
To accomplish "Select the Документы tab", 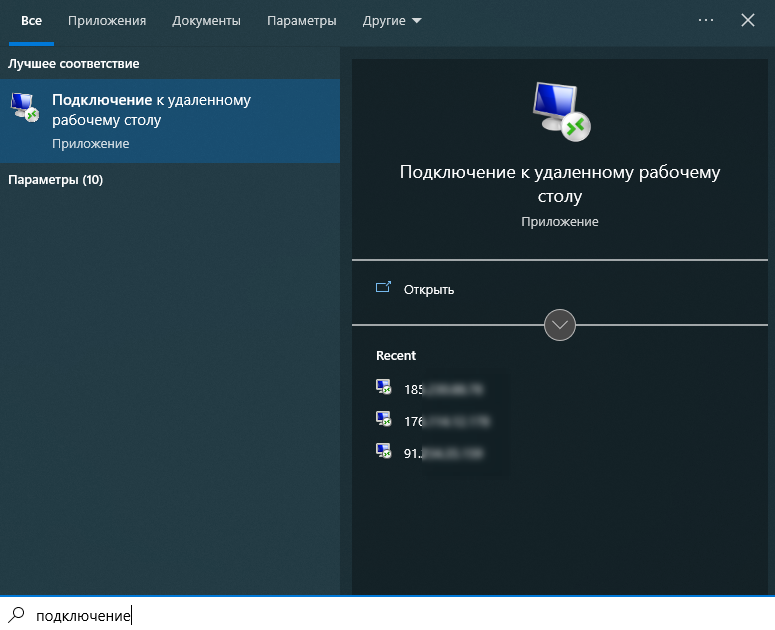I will 206,21.
